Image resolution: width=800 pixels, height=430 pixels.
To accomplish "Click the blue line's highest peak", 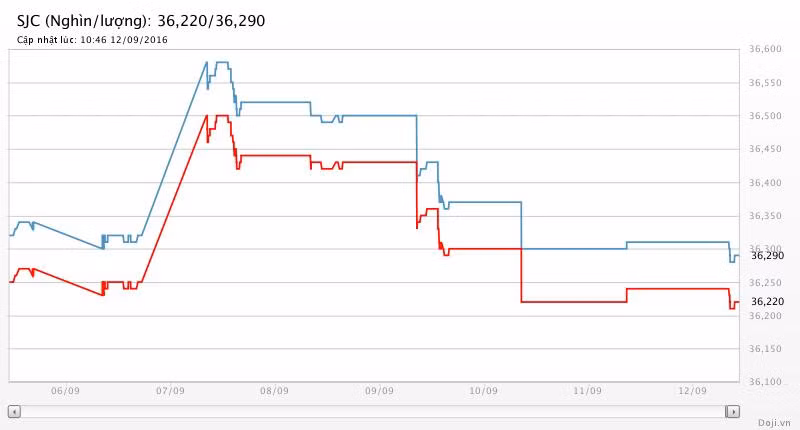I will click(x=222, y=62).
